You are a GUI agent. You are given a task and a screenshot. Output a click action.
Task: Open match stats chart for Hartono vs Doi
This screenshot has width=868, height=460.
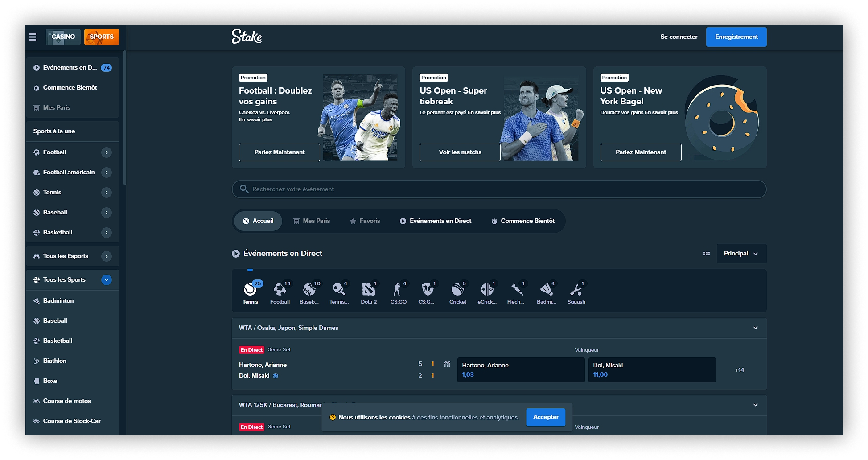click(447, 364)
